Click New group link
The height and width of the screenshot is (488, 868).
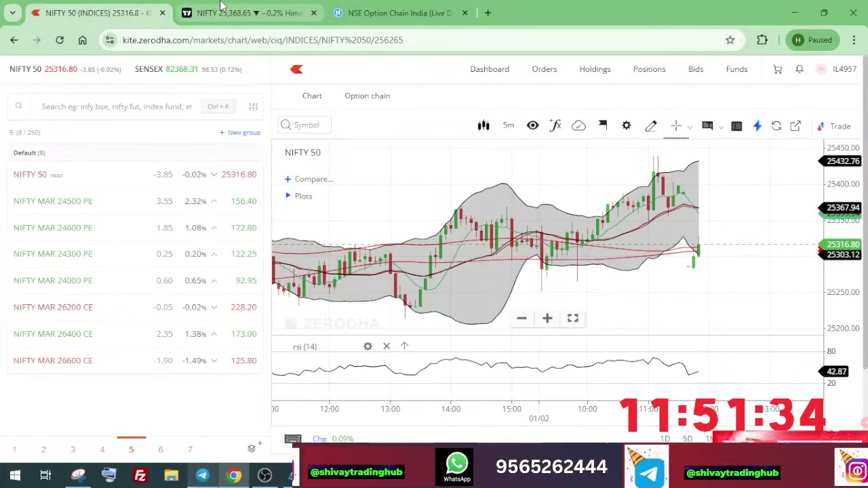coord(240,133)
